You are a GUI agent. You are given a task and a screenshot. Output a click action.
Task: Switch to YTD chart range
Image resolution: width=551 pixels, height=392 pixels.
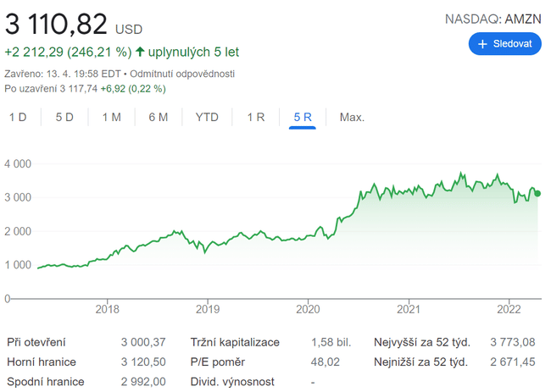207,117
